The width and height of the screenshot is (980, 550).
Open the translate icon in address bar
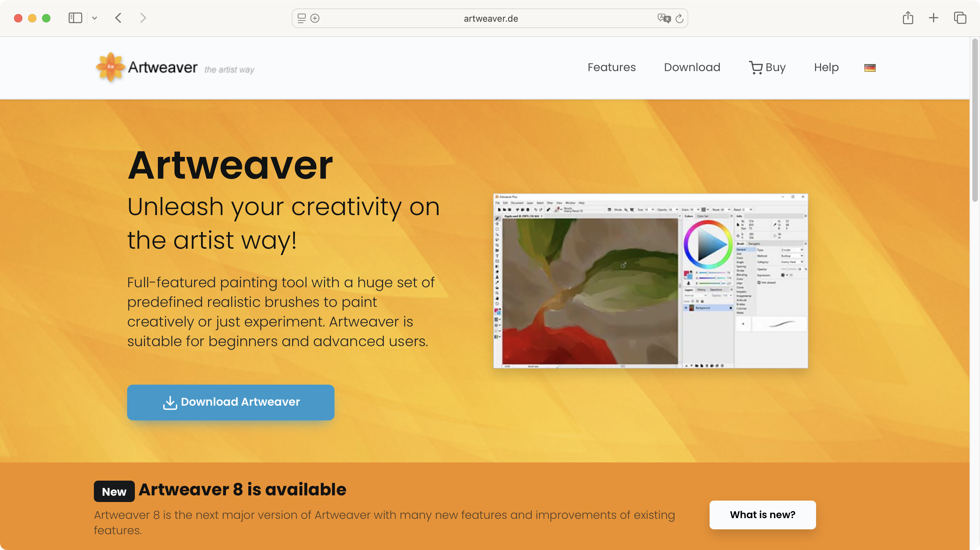[663, 18]
